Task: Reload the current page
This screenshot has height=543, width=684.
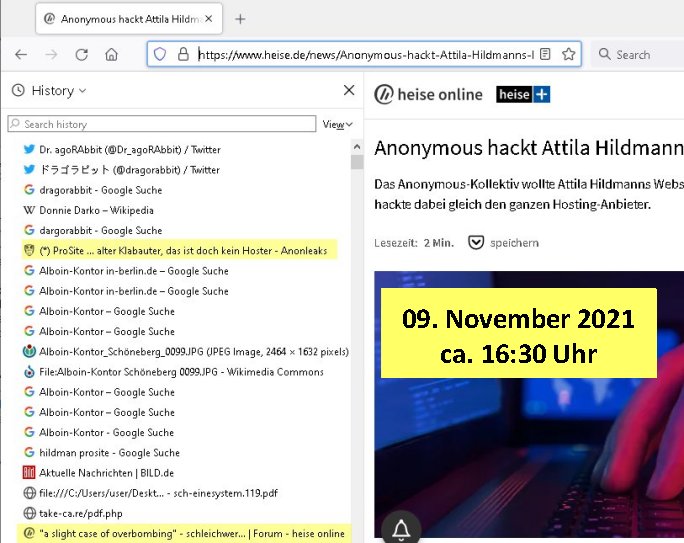Action: click(x=82, y=55)
